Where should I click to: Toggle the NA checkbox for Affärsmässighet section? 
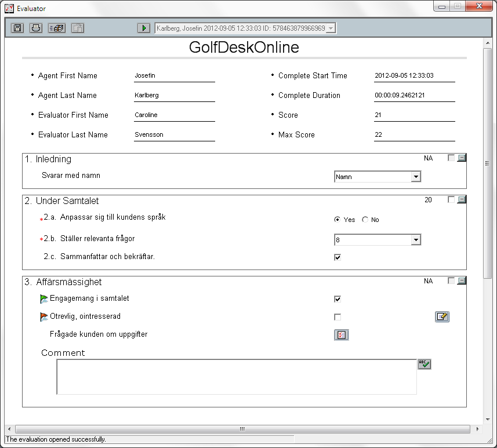click(x=451, y=281)
